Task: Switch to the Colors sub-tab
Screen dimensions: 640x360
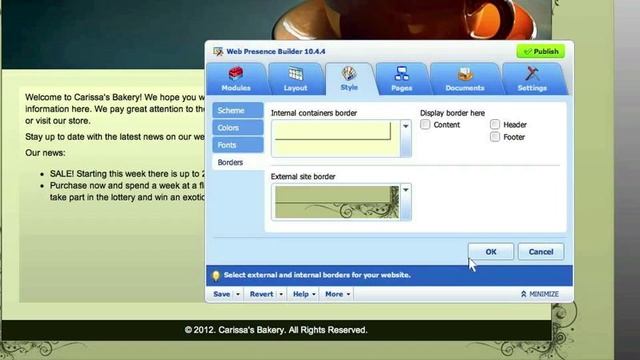Action: 238,128
